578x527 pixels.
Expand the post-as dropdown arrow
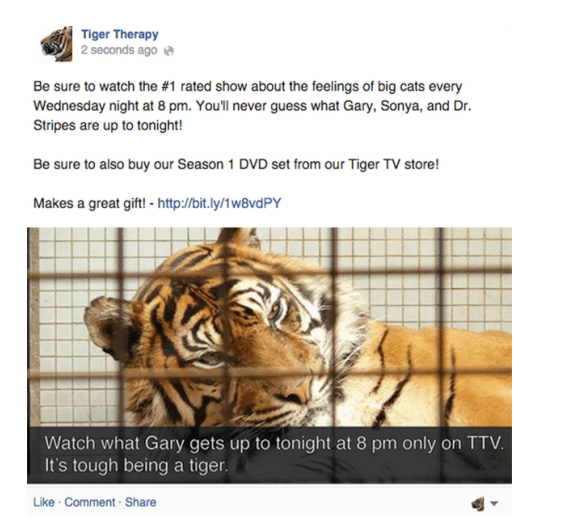[495, 503]
